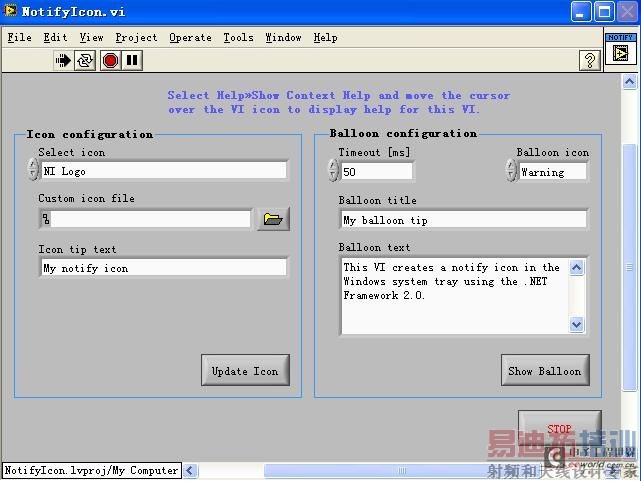
Task: Click the Timeout increment/decrement stepper
Action: coord(333,171)
